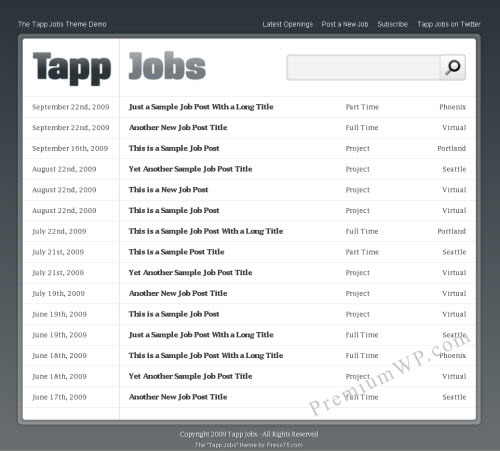The image size is (500, 451).
Task: Click the Press75.com theme credit link
Action: (284, 445)
